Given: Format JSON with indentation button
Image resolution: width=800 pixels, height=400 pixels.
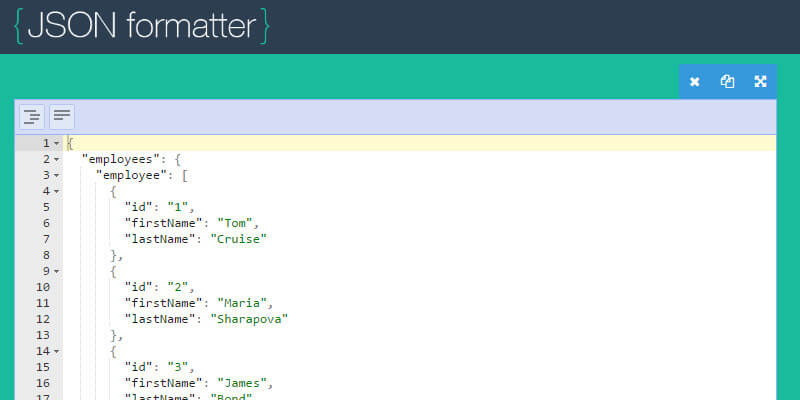Looking at the screenshot, I should pos(32,117).
